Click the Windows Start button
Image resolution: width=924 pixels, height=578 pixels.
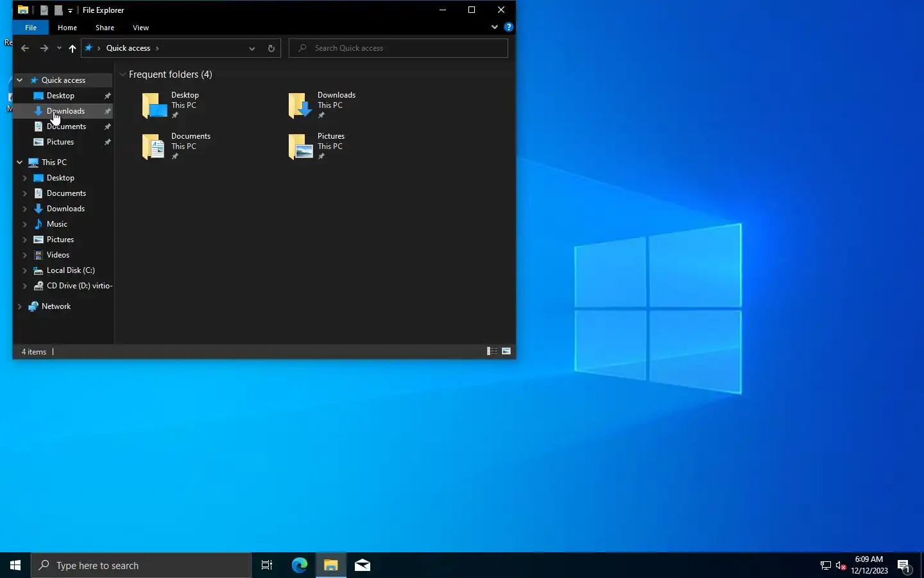coord(15,565)
